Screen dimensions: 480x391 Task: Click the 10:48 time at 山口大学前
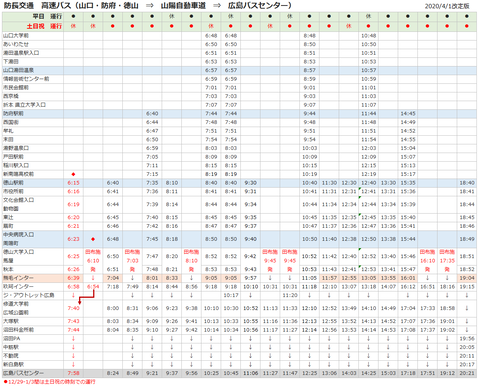(368, 36)
